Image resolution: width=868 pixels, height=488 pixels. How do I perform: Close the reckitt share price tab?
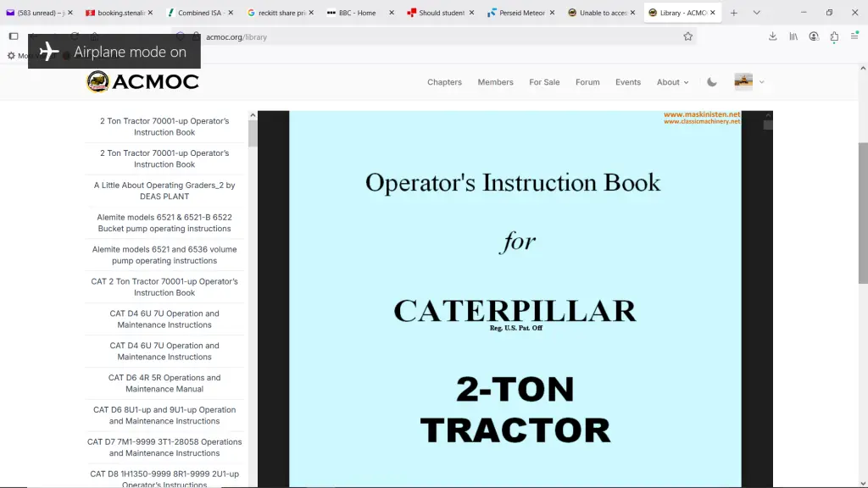click(311, 13)
